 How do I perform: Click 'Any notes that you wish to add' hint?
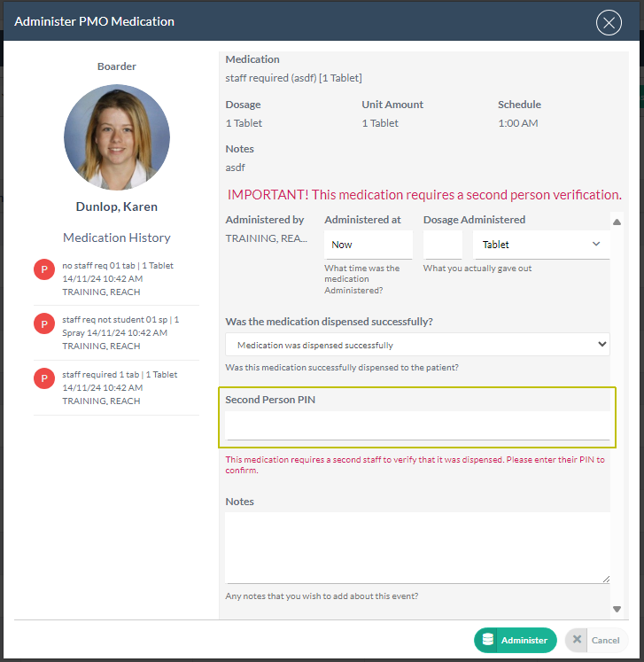[322, 596]
